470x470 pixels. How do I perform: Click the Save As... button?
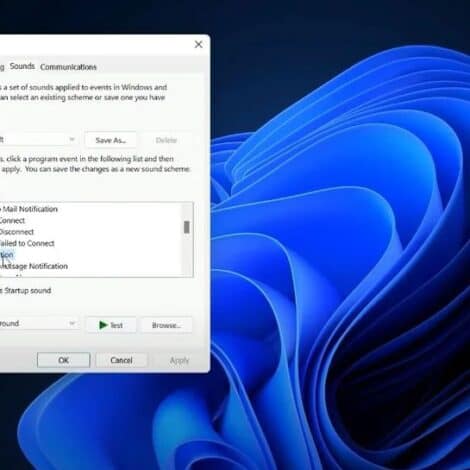tap(111, 140)
